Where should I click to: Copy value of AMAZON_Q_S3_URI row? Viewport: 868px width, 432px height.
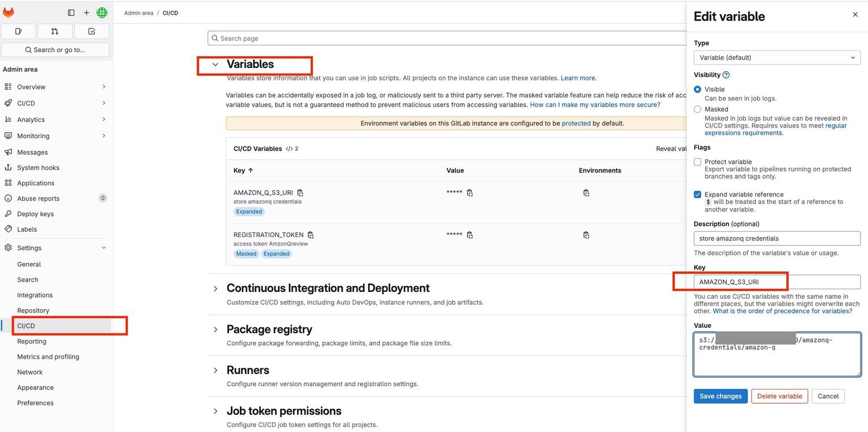[x=470, y=193]
